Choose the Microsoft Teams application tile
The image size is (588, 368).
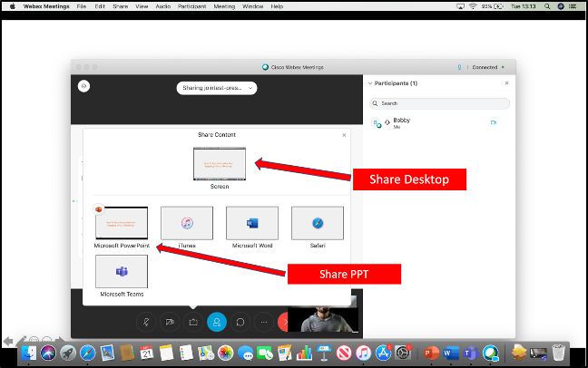[122, 271]
